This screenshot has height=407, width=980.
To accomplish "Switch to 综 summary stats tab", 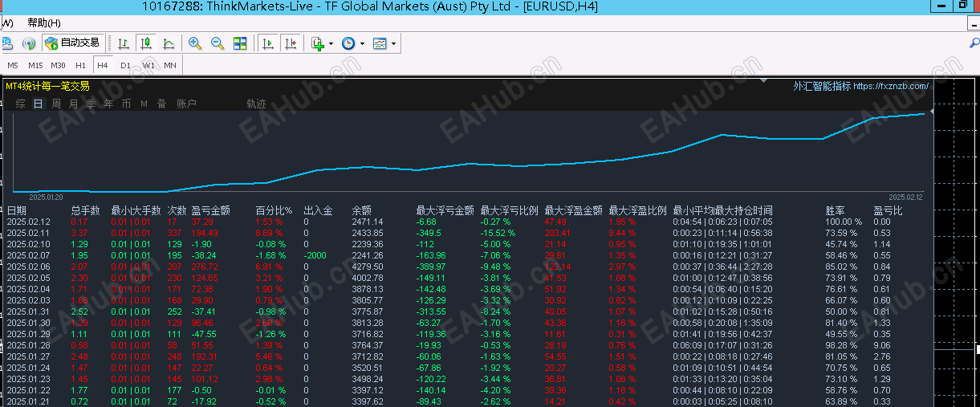I will (x=20, y=104).
